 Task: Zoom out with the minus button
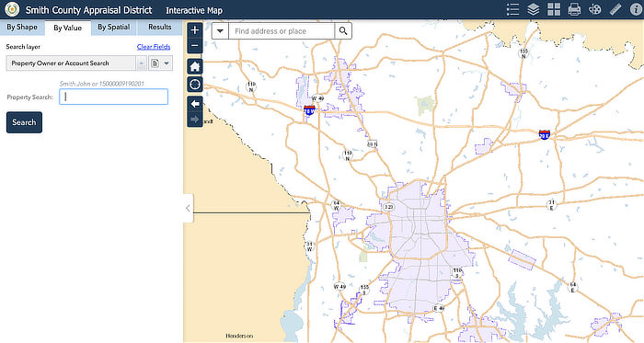tap(195, 46)
